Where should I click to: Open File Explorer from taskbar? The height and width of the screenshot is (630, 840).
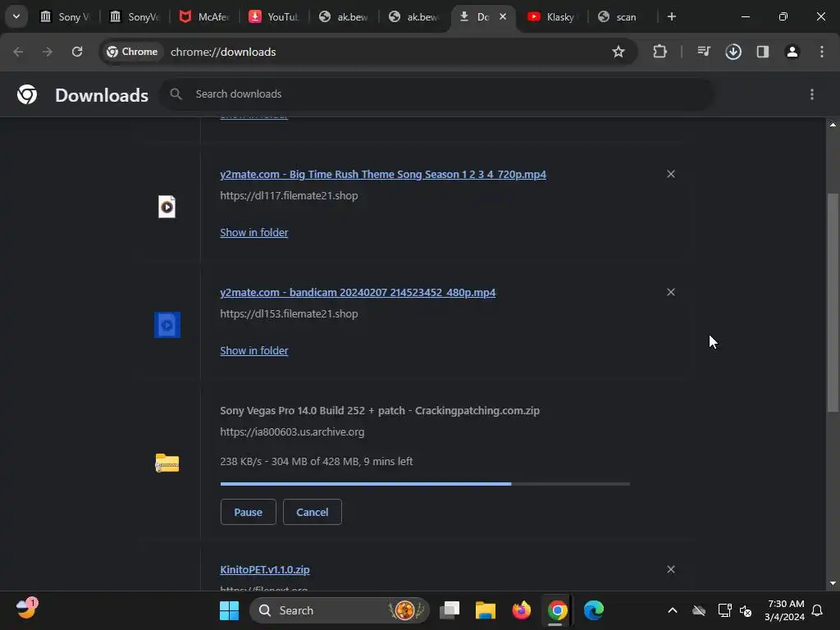[x=486, y=610]
